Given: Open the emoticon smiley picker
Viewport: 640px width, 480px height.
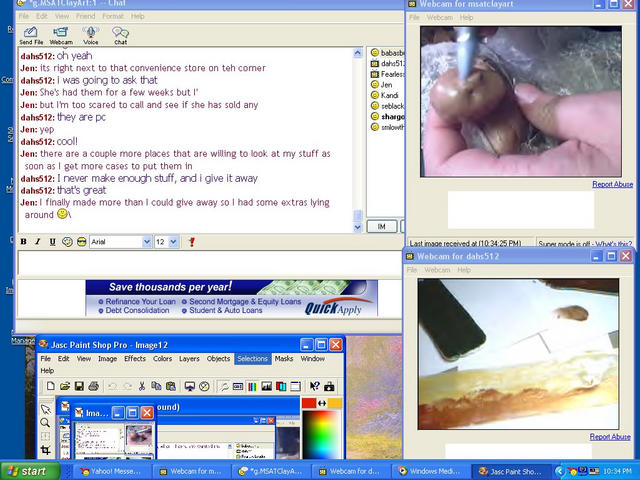Looking at the screenshot, I should pos(82,242).
